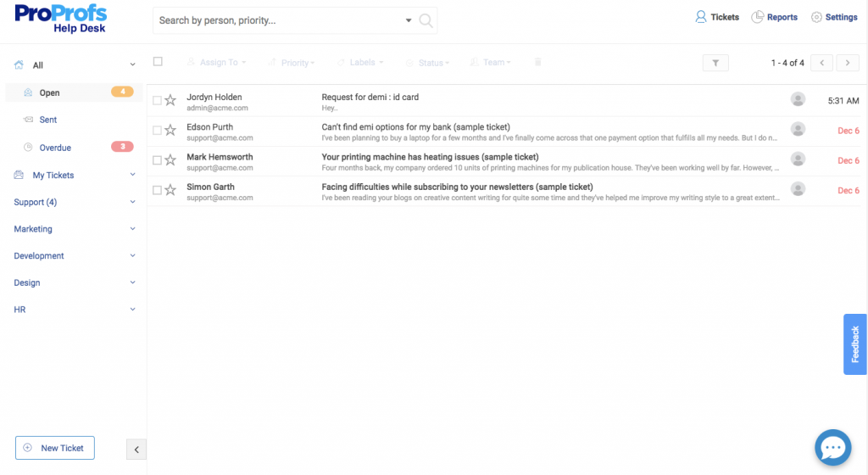
Task: Star the Jordyn Holden ticket
Action: point(170,100)
